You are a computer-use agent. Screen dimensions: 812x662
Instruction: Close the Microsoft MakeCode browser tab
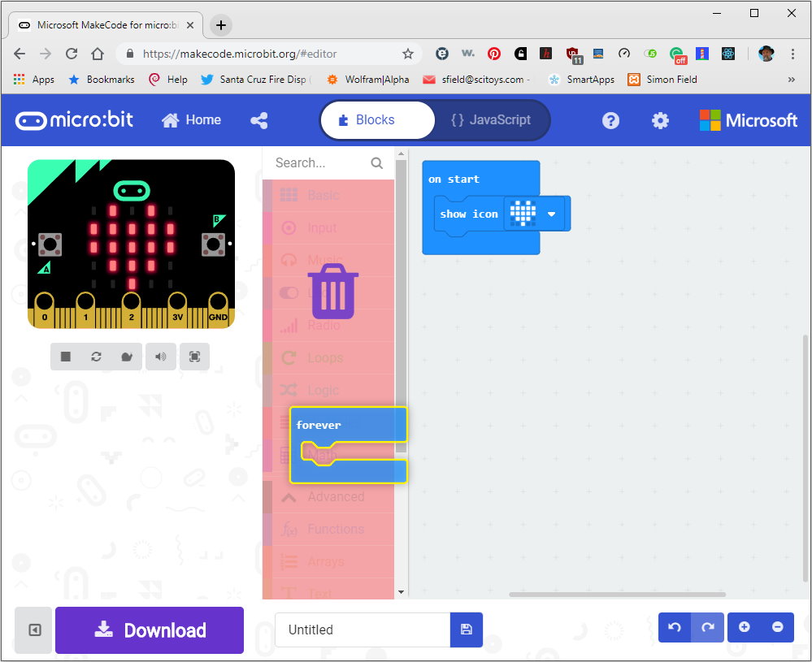(190, 25)
